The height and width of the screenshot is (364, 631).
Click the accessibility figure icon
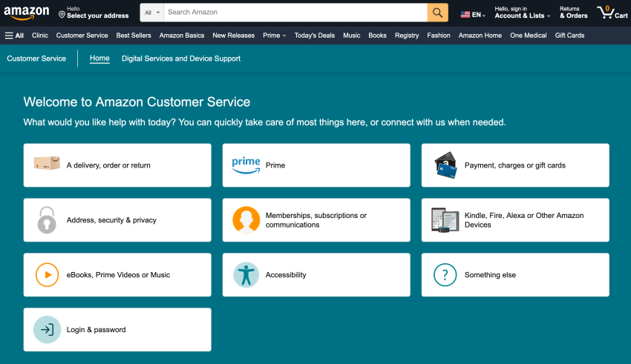click(246, 275)
